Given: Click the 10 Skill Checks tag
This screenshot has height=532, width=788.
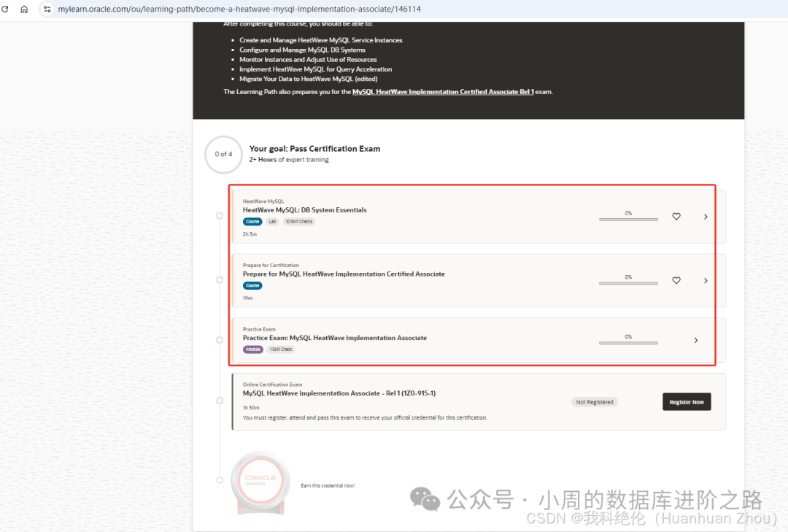Looking at the screenshot, I should tap(299, 222).
